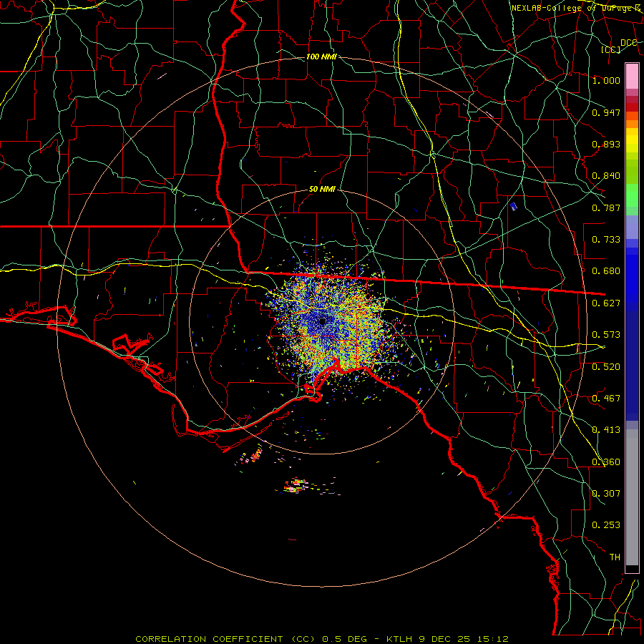Image resolution: width=644 pixels, height=644 pixels.
Task: Pick the pink top segment of color bar
Action: (632, 76)
